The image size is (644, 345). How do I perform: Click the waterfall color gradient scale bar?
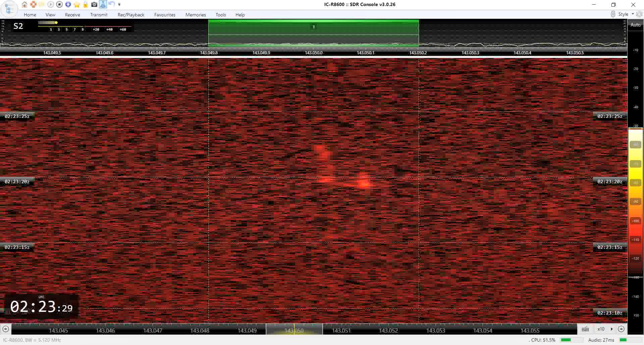pyautogui.click(x=635, y=203)
